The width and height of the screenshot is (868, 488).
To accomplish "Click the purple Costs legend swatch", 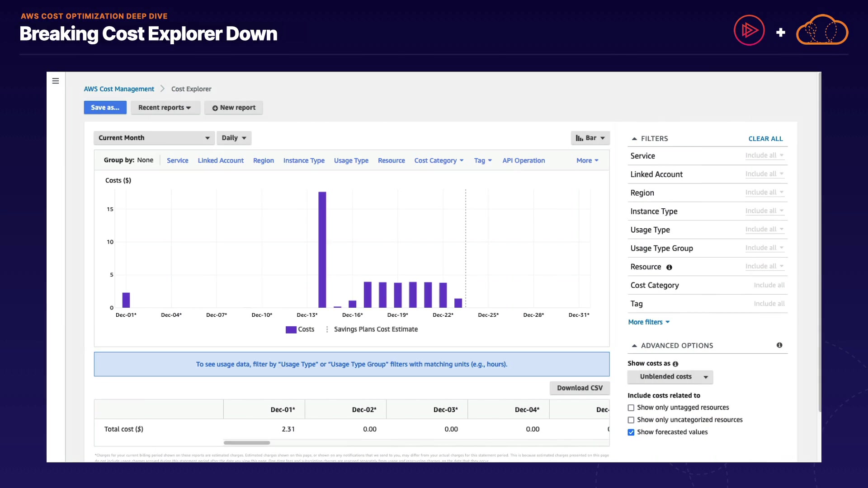I will click(291, 330).
